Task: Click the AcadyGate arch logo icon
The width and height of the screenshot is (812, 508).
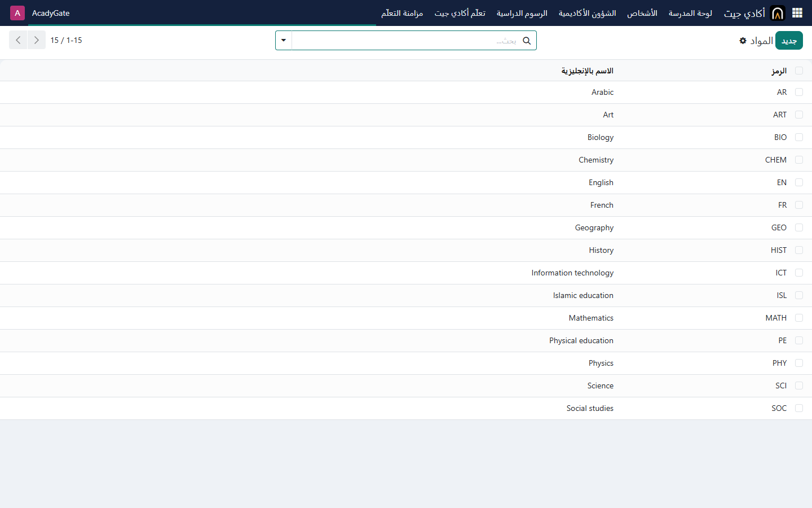Action: click(778, 13)
